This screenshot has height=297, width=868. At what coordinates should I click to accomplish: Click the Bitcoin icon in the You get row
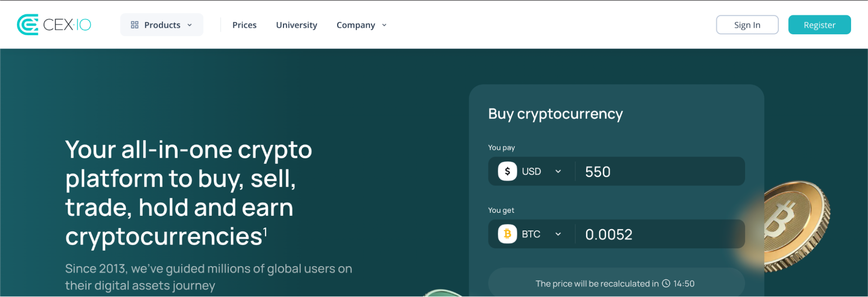(506, 234)
